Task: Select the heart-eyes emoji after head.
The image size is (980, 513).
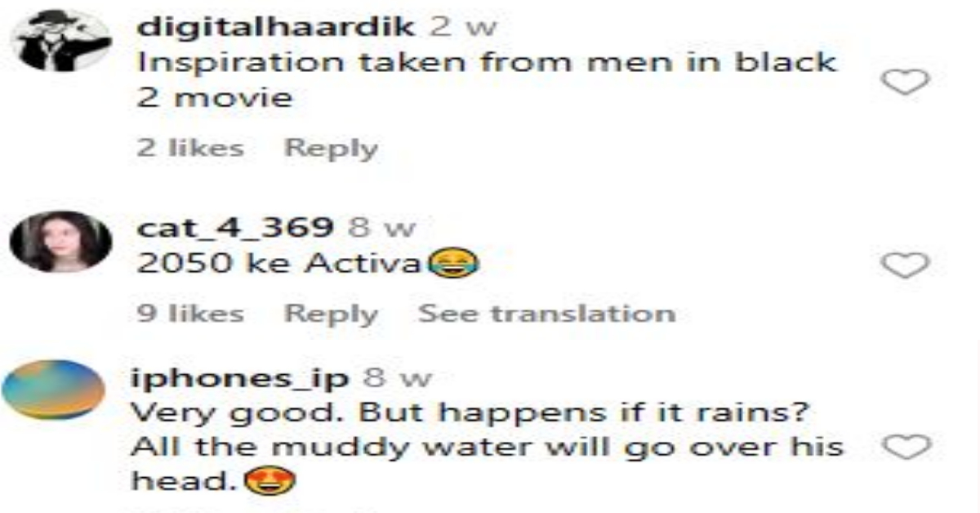Action: (x=272, y=482)
